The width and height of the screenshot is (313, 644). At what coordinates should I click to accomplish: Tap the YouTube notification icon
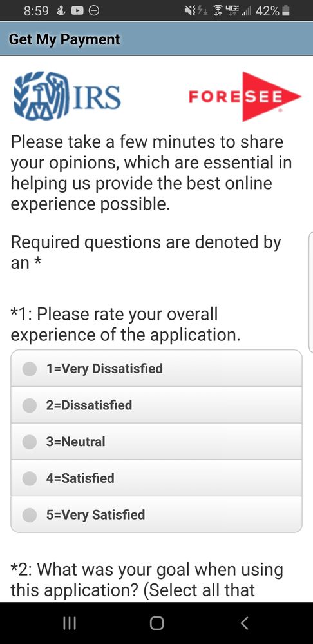pyautogui.click(x=77, y=11)
